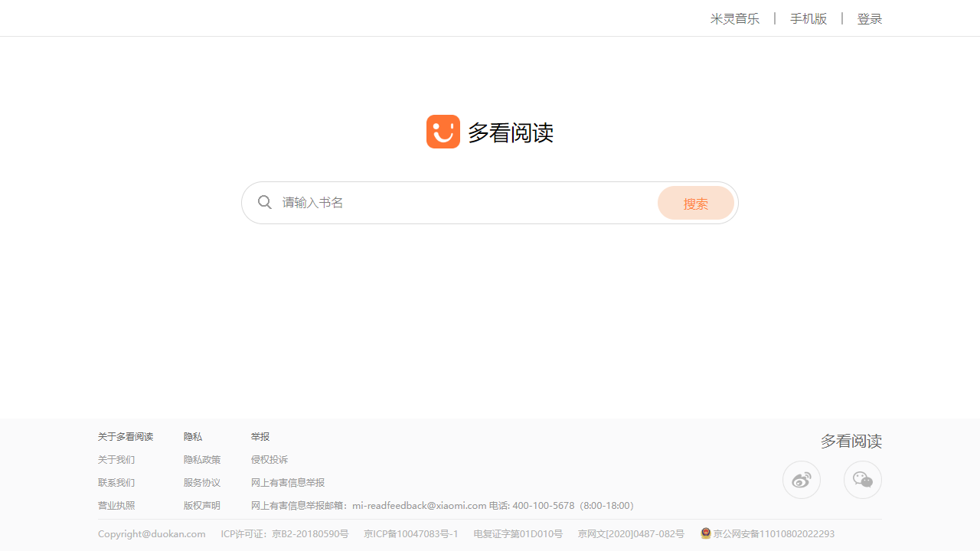
Task: Open 京ICP备10047083号-1 link
Action: click(x=411, y=534)
